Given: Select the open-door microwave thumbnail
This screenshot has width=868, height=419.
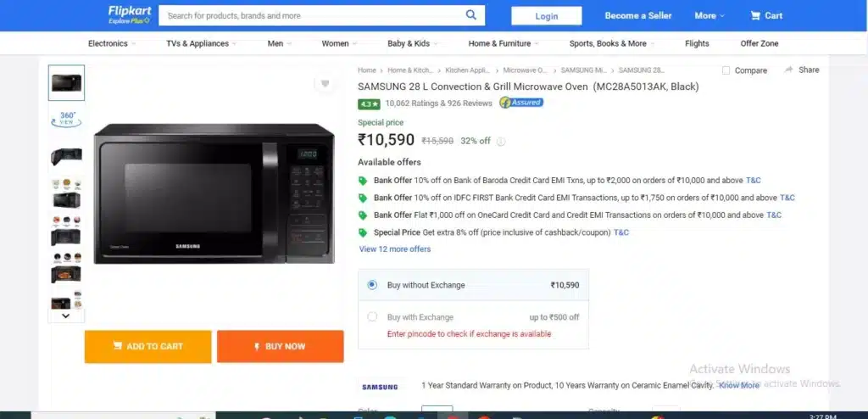Looking at the screenshot, I should point(66,156).
